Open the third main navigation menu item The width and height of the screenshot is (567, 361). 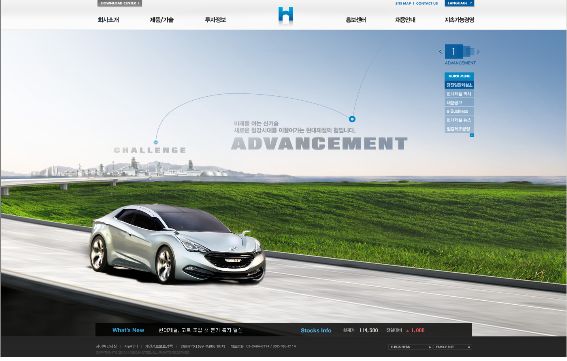[x=215, y=20]
